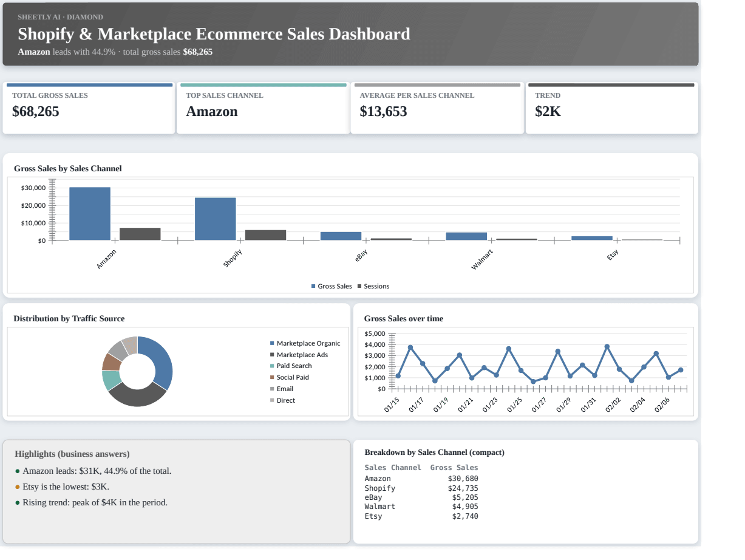Click 'SHEETLY AI · DIAMOND' header label

tap(60, 17)
